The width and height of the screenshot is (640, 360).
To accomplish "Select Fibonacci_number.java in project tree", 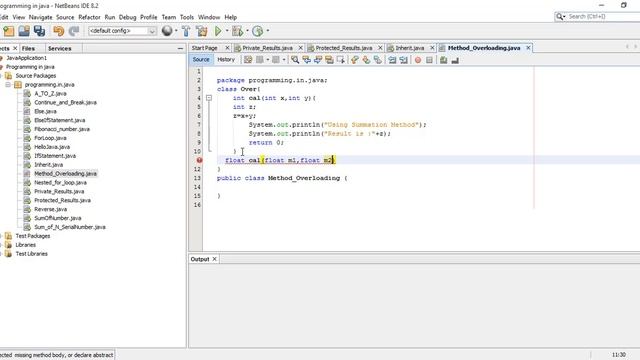I will coord(62,129).
